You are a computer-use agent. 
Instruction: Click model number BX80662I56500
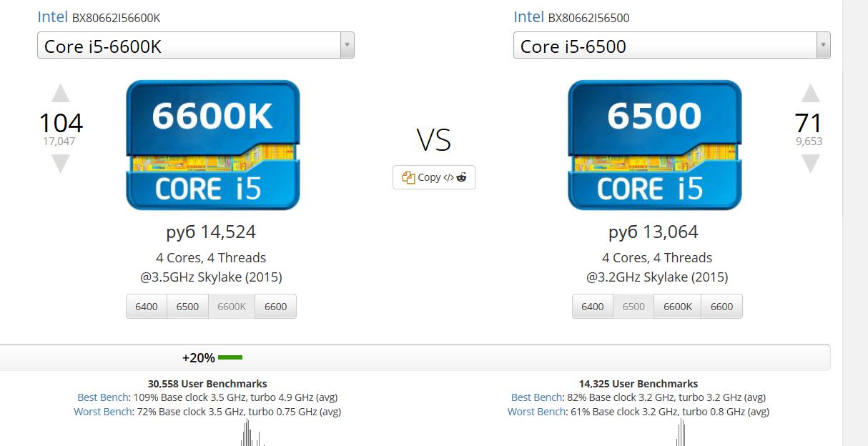589,19
